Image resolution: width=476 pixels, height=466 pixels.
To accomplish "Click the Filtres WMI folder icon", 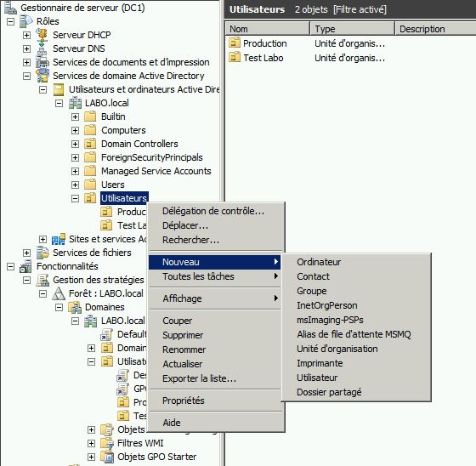I will (x=107, y=443).
